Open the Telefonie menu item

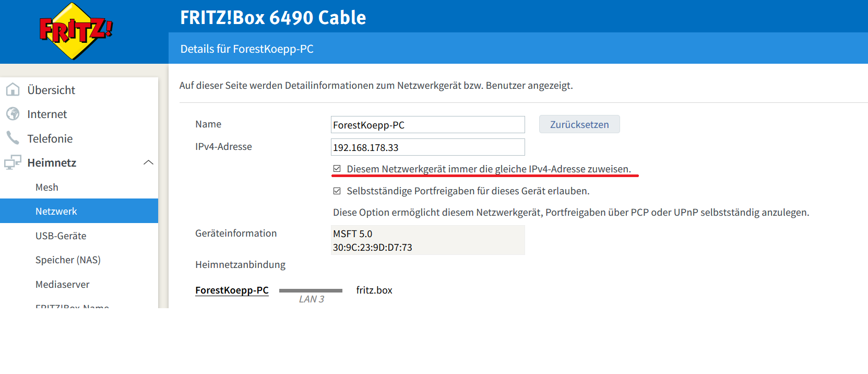(50, 138)
